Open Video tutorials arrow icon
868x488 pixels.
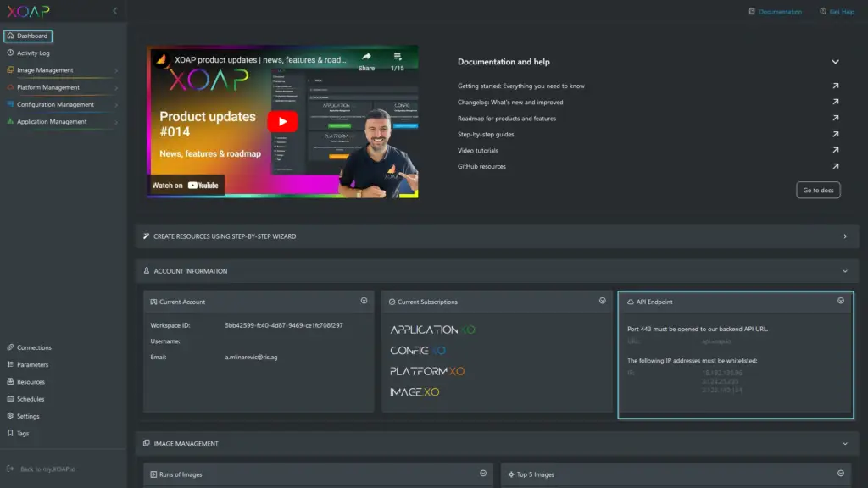835,150
